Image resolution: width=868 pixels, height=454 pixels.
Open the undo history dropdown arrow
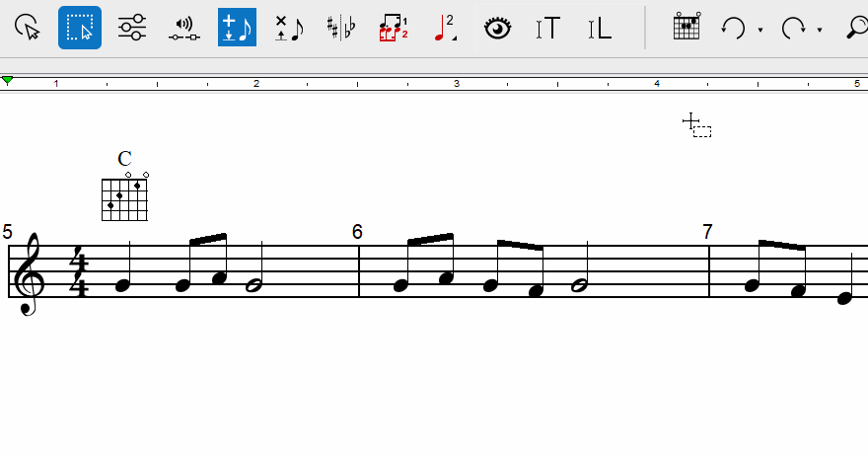(x=760, y=30)
